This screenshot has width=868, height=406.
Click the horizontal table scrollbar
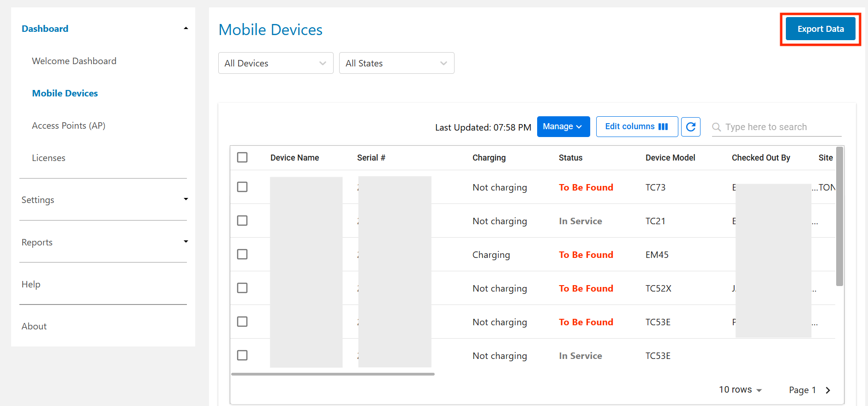(x=333, y=374)
